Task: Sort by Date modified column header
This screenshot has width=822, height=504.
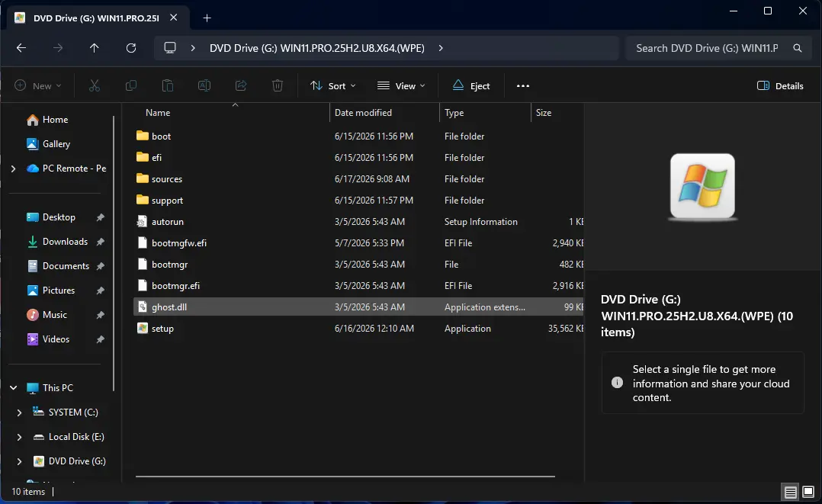Action: tap(363, 113)
